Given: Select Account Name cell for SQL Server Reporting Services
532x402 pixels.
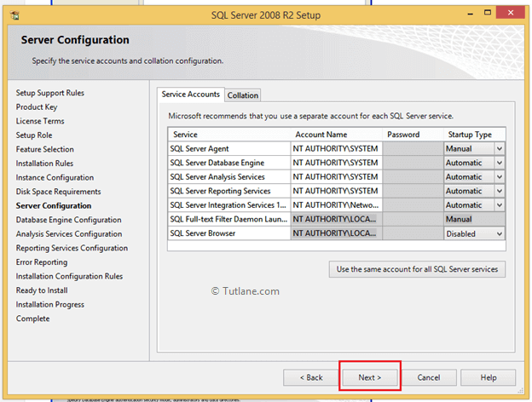Looking at the screenshot, I should 336,191.
